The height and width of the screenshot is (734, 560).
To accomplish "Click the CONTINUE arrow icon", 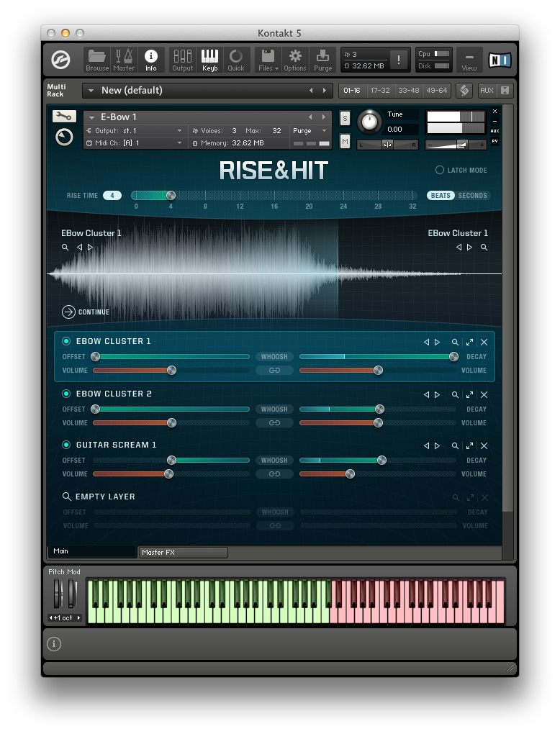I will click(68, 312).
